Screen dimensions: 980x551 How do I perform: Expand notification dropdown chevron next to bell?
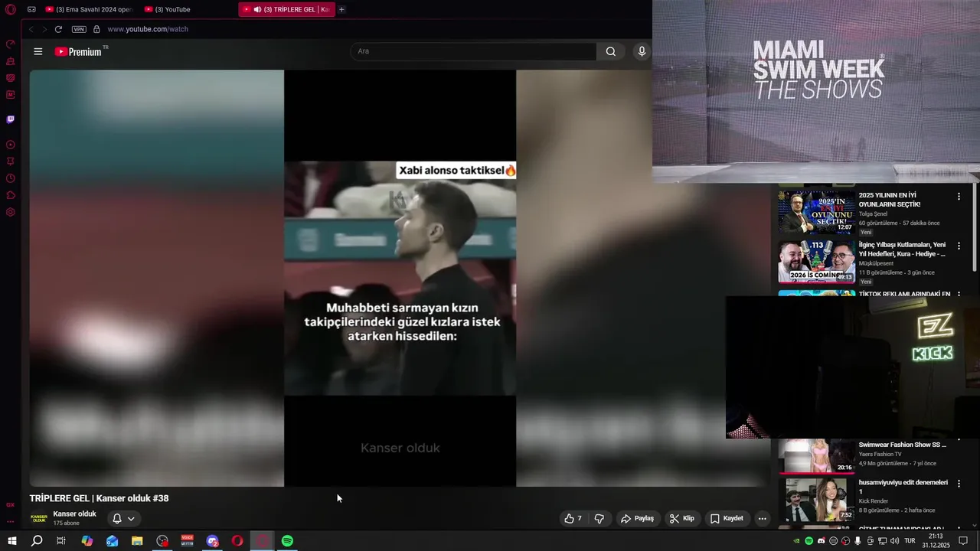point(131,518)
